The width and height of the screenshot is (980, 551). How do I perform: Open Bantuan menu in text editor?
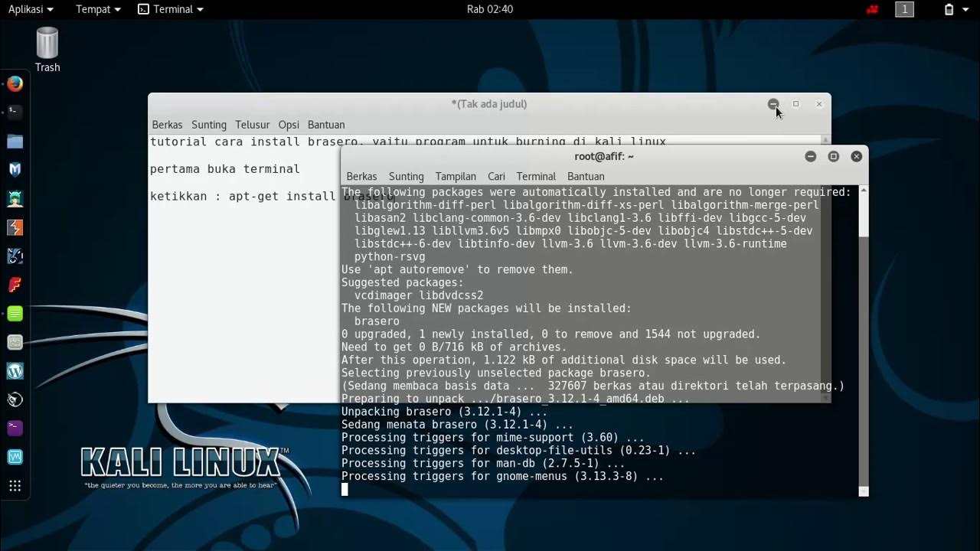click(326, 125)
